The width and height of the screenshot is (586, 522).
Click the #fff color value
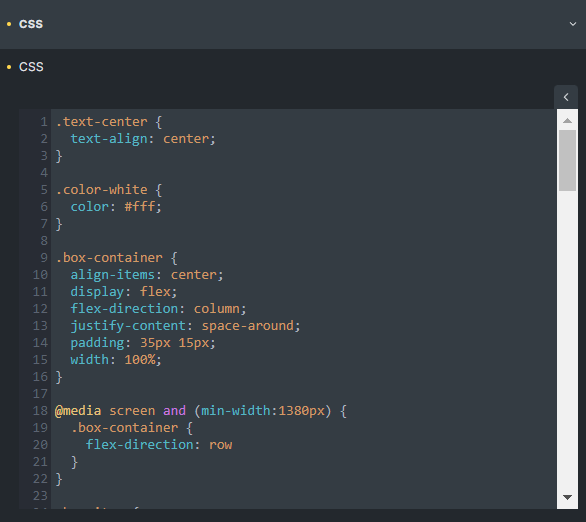coord(139,207)
